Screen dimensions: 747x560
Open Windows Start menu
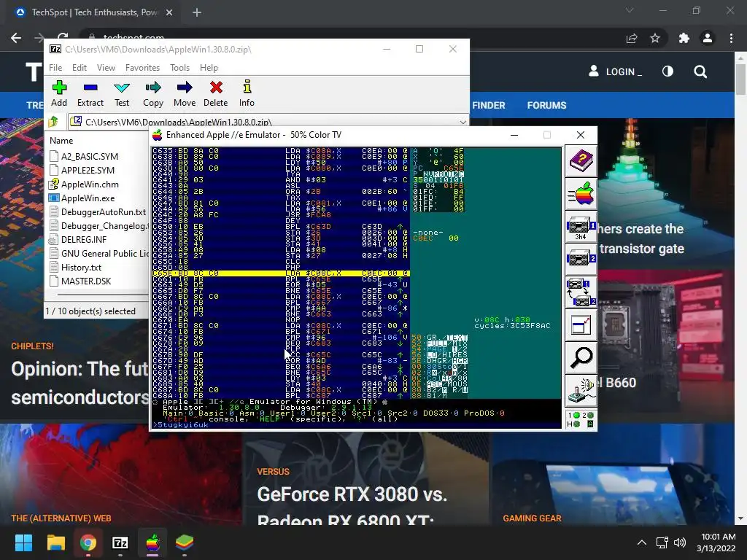coord(23,542)
